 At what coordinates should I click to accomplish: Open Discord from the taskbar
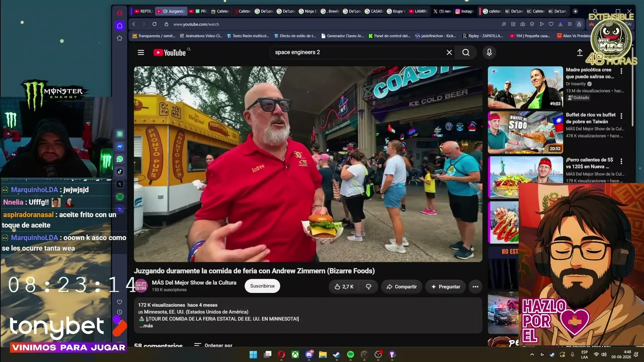(309, 354)
